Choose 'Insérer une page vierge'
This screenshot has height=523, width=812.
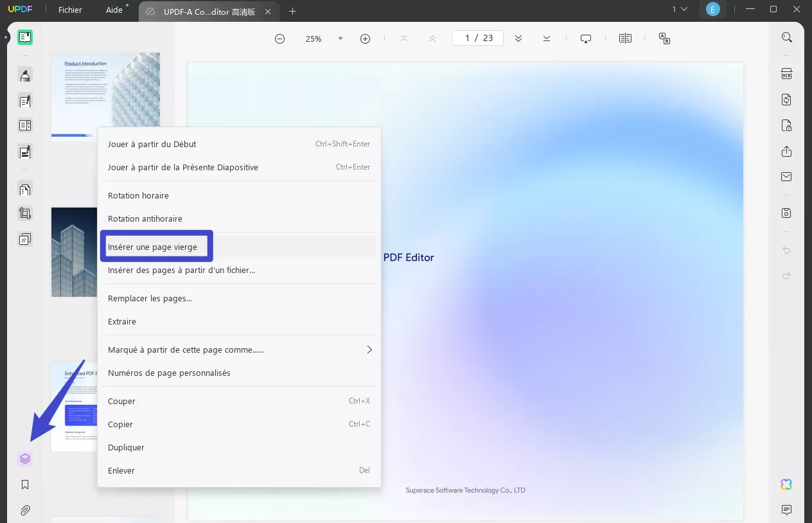pyautogui.click(x=239, y=247)
